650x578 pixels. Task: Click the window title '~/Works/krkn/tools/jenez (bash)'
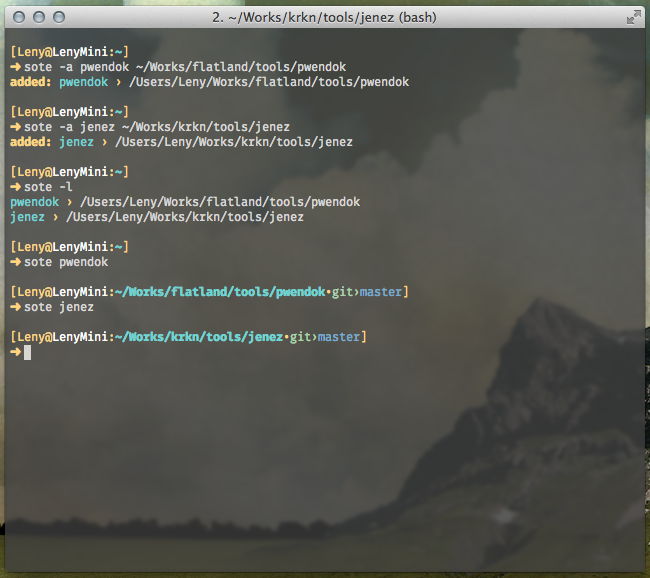[x=332, y=17]
